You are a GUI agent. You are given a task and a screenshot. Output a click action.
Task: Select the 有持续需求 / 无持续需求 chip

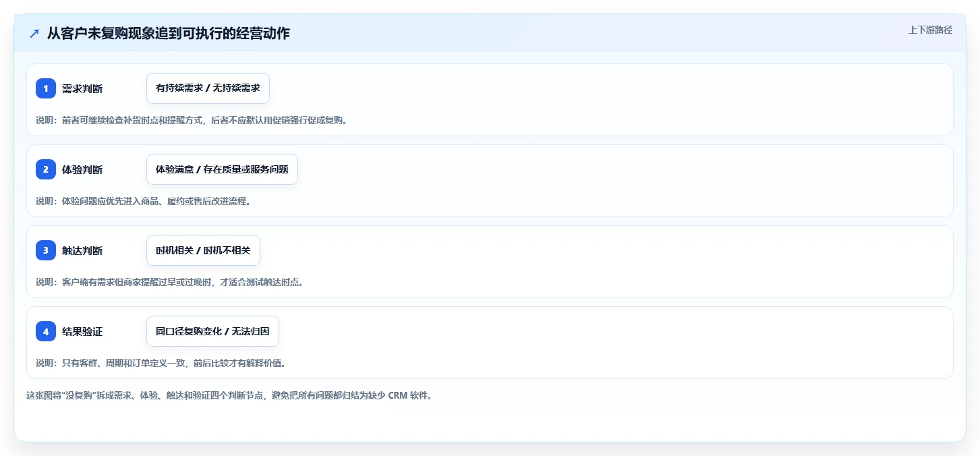[x=208, y=88]
